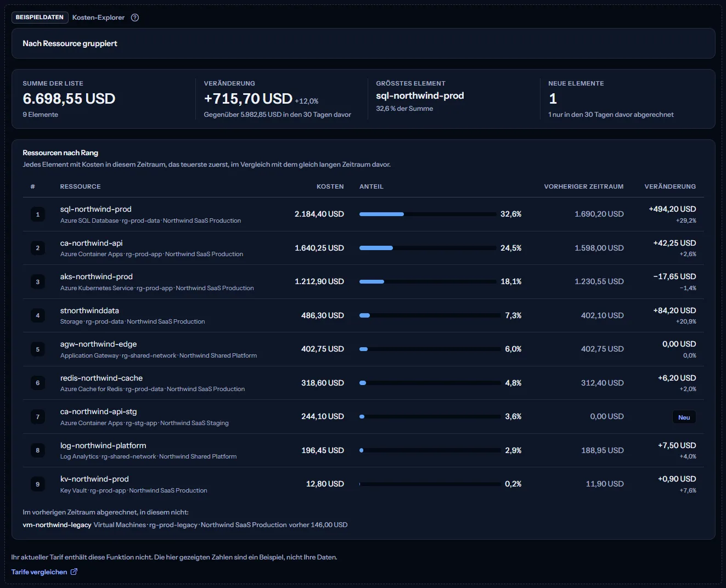Click the cost "1.640,25 USD"
The image size is (726, 588).
319,248
